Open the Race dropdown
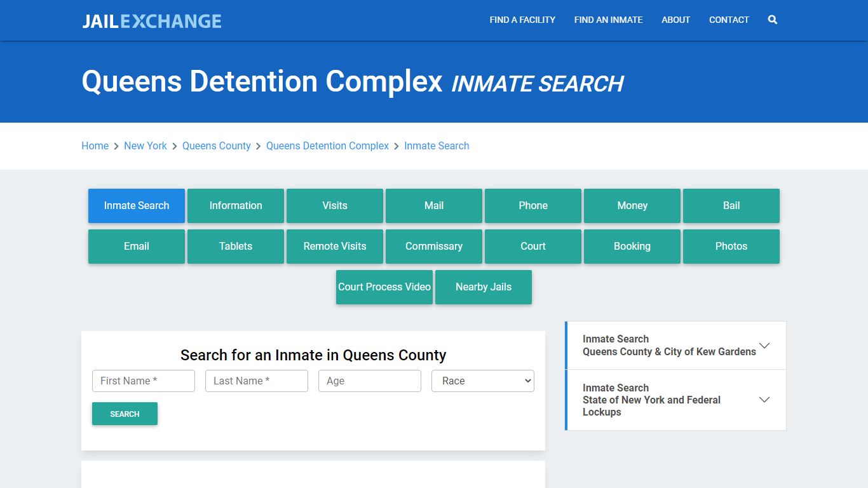The image size is (868, 488). [x=483, y=381]
